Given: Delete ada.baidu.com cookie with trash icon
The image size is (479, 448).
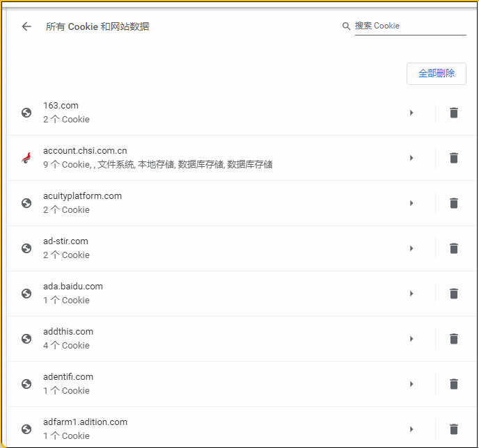Looking at the screenshot, I should point(454,294).
